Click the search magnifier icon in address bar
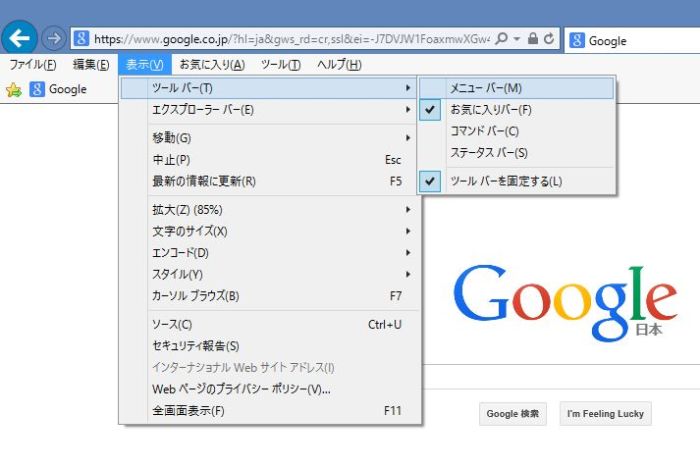 click(500, 39)
